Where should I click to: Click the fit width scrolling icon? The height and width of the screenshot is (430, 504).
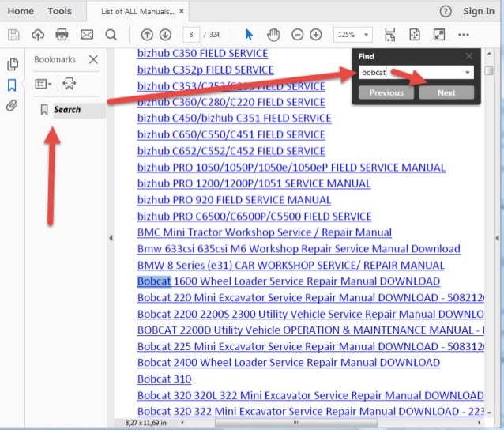pyautogui.click(x=390, y=35)
